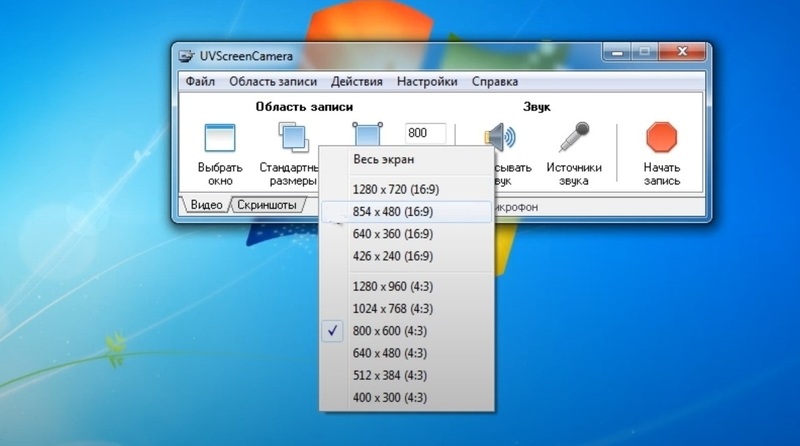Switch to the Видео tab

206,205
